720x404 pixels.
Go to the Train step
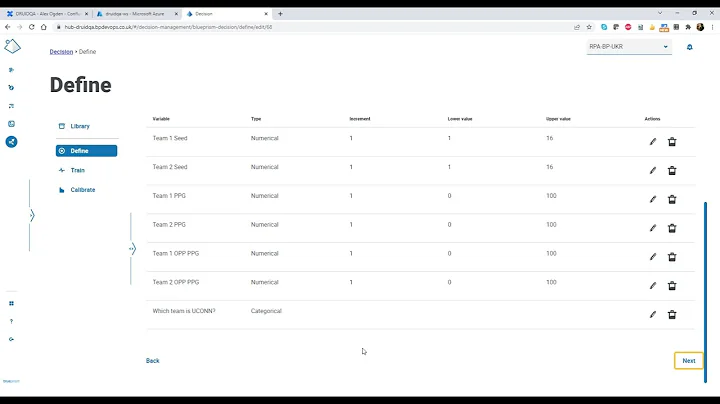(78, 170)
